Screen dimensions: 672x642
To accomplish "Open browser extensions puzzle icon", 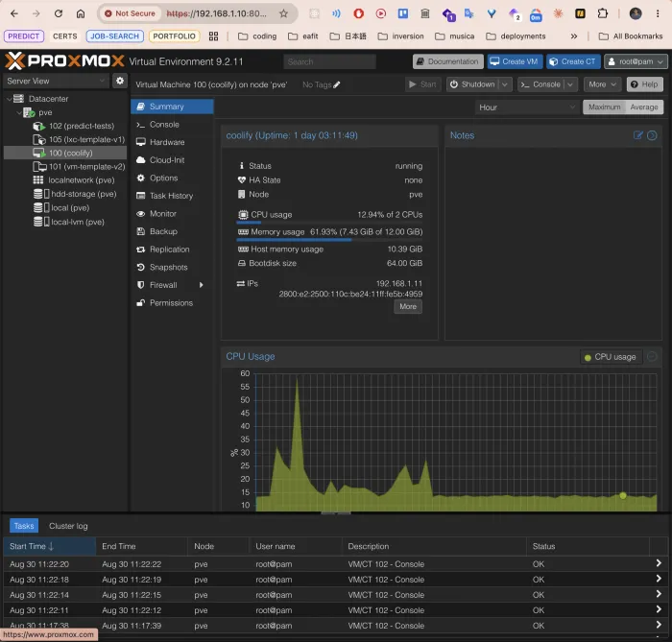I will (602, 13).
